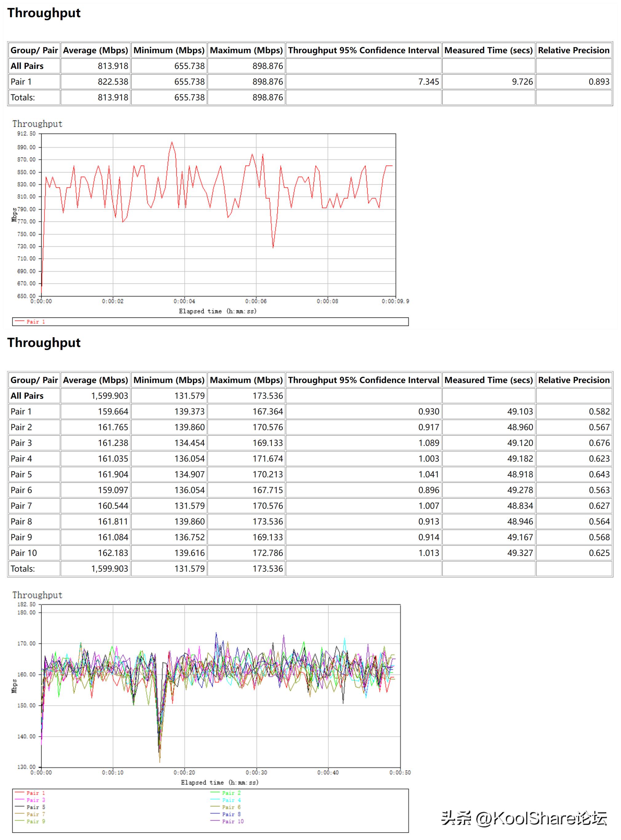Click the Pair 5 black legend entry
The height and width of the screenshot is (840, 621).
pos(35,807)
